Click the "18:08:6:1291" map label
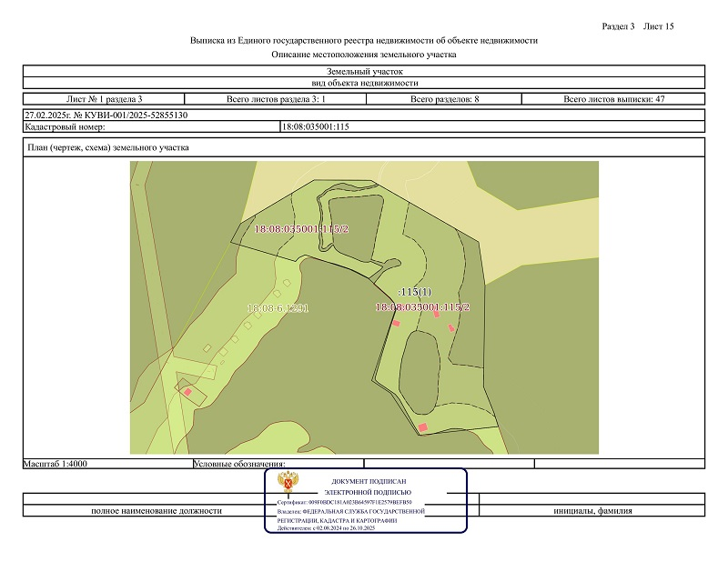This screenshot has width=728, height=562. pos(278,309)
